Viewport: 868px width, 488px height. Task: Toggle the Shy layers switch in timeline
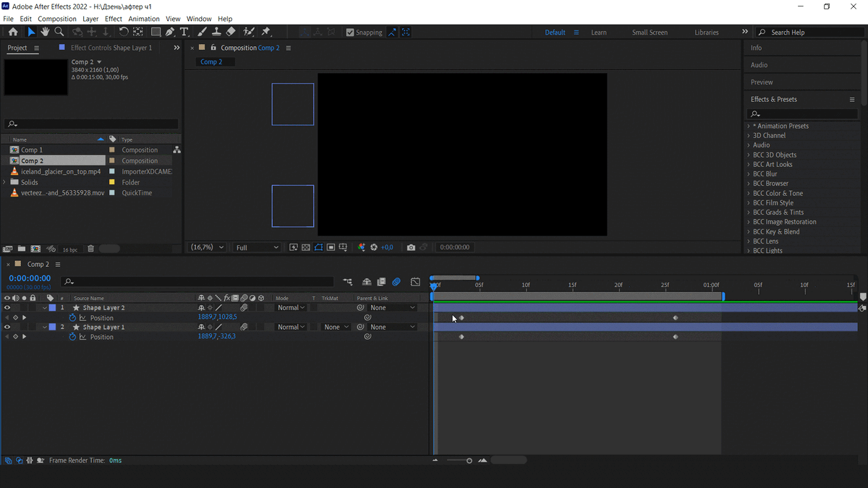(x=367, y=282)
